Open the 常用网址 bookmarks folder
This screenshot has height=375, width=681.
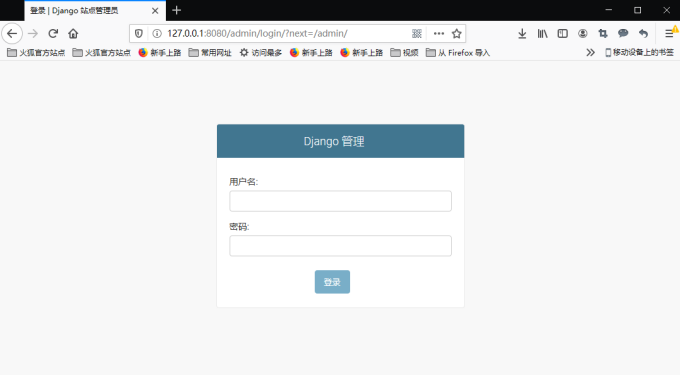click(x=210, y=53)
